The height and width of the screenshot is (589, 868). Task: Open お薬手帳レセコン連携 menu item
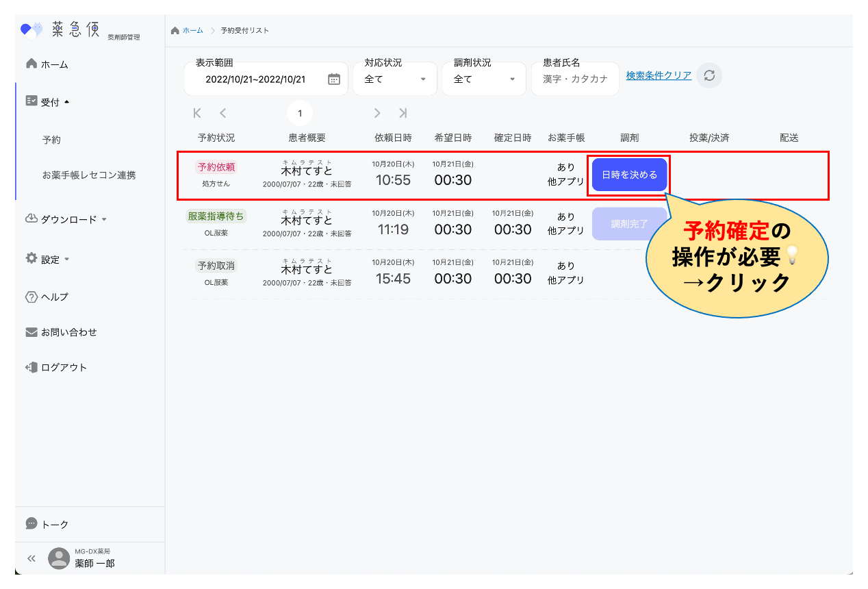coord(89,175)
